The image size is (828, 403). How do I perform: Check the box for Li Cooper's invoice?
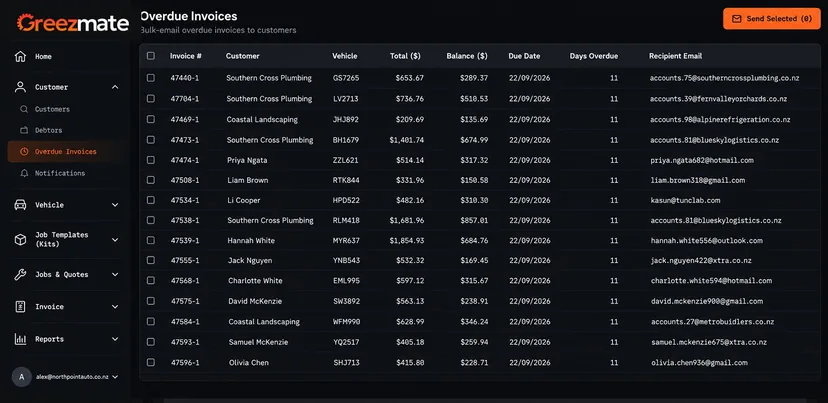click(151, 200)
